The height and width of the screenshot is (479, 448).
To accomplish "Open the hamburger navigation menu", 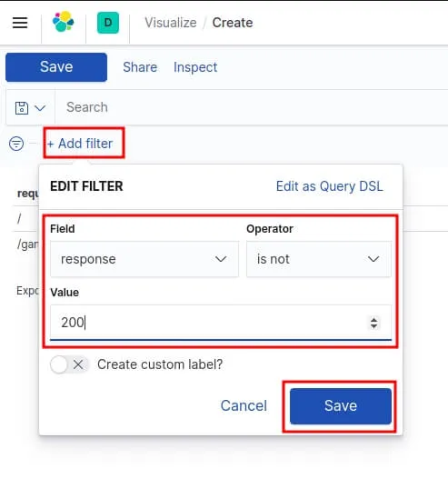I will (20, 23).
